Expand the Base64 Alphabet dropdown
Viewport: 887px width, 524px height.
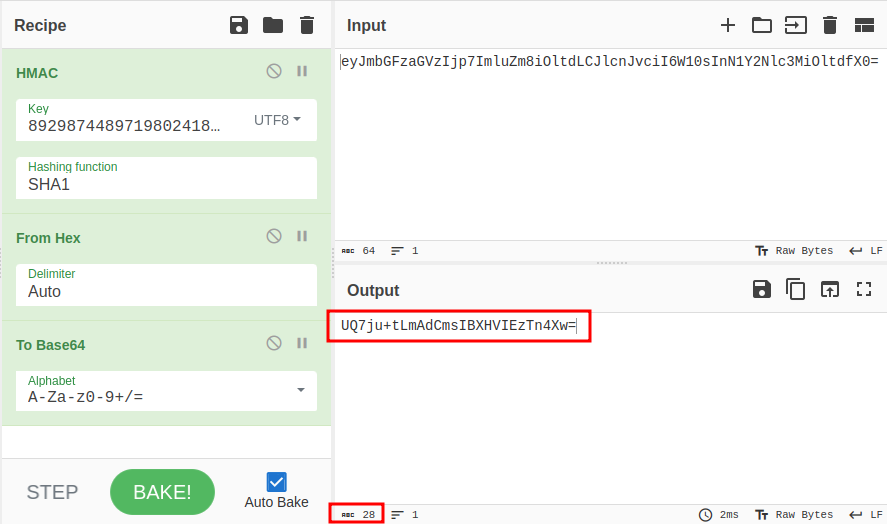click(301, 390)
